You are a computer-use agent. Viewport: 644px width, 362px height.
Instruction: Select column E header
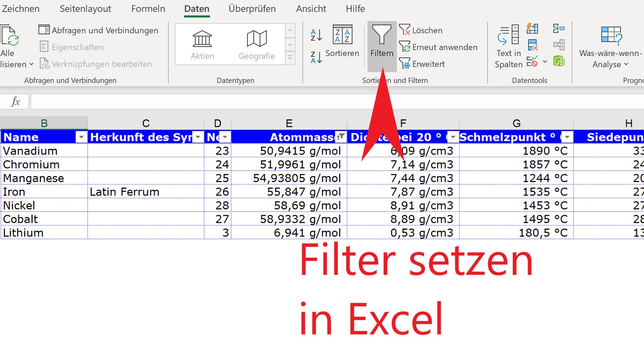tap(289, 123)
